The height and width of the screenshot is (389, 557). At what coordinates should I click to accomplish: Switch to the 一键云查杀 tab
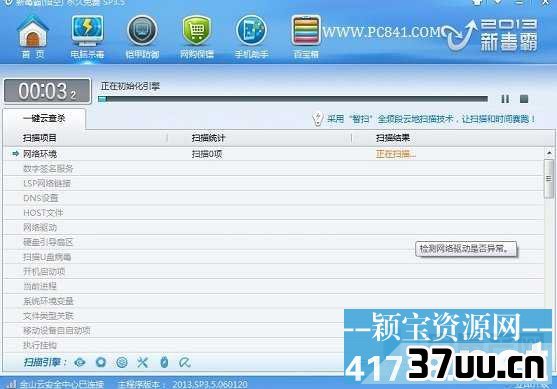coord(44,118)
